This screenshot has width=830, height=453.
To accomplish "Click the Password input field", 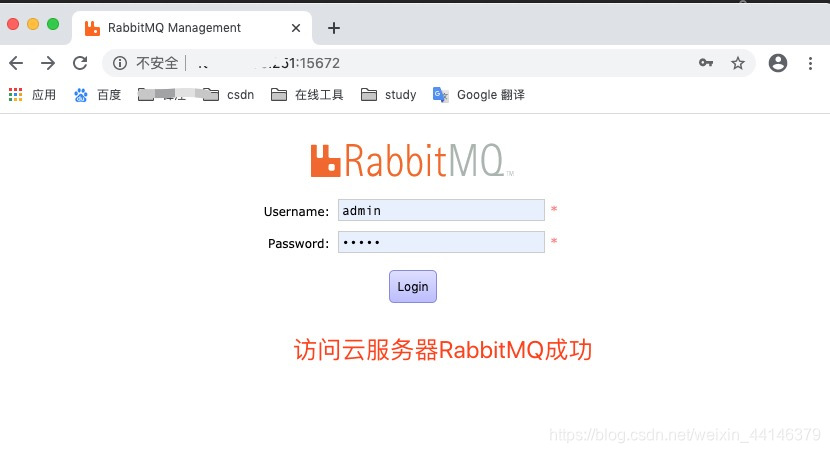I will click(441, 242).
